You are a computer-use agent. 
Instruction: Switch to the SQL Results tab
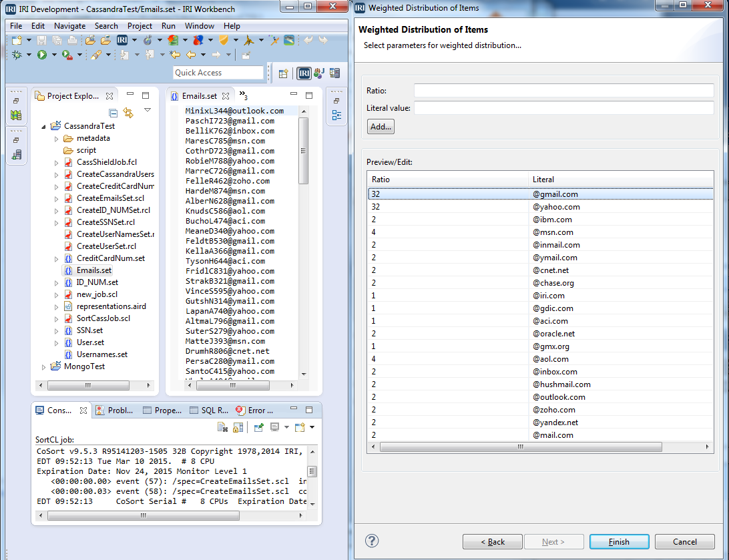tap(209, 410)
